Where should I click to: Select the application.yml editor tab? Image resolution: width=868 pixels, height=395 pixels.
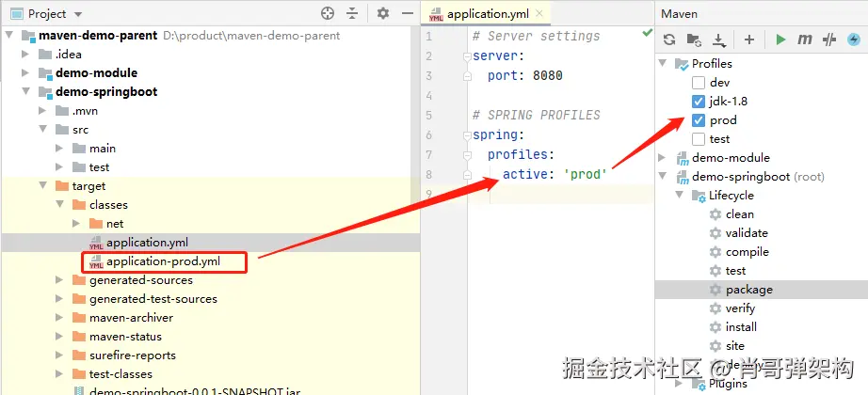pyautogui.click(x=486, y=14)
